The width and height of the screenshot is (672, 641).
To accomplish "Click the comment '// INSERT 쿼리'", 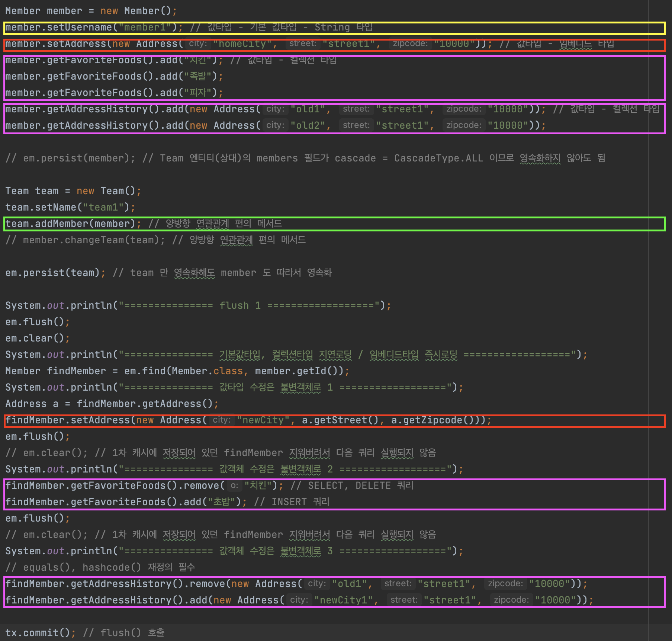I will [292, 502].
